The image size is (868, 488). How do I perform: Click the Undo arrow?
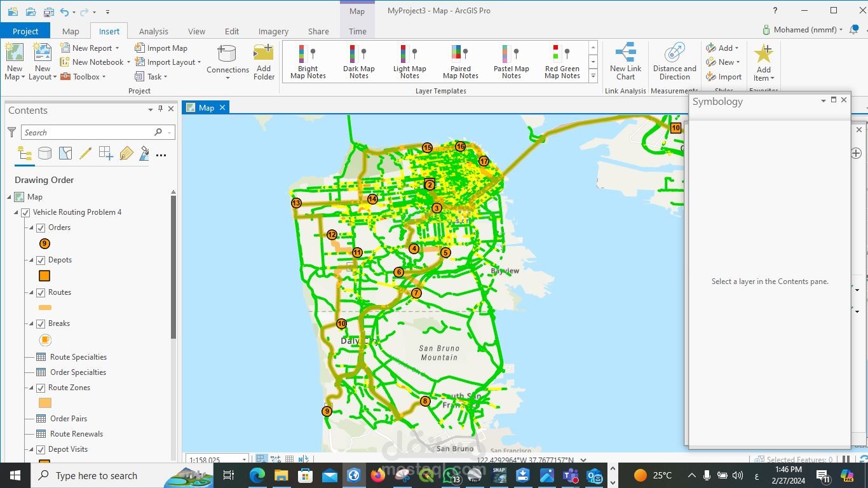tap(65, 11)
